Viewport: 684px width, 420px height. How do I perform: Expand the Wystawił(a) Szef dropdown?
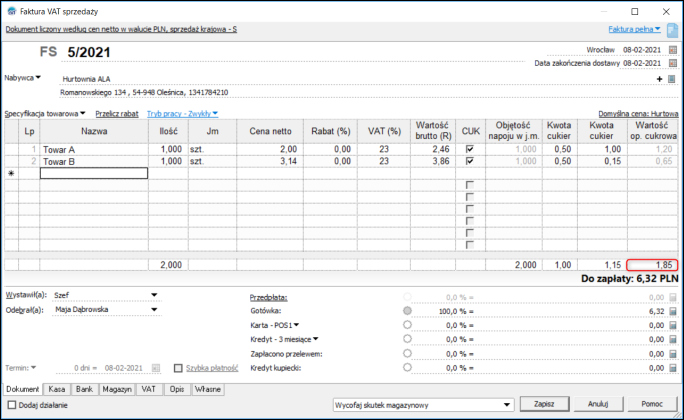coord(154,295)
